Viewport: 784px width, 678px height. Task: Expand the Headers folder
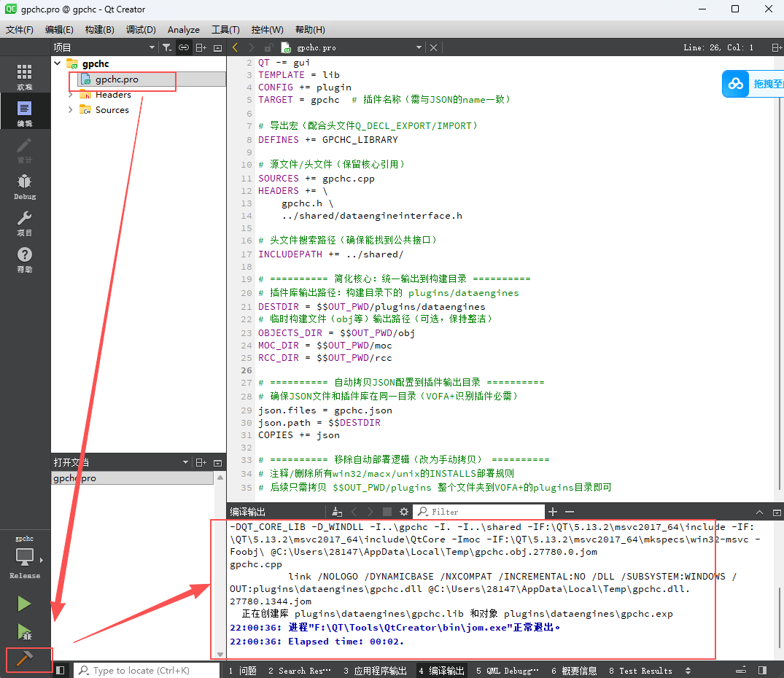pos(71,95)
